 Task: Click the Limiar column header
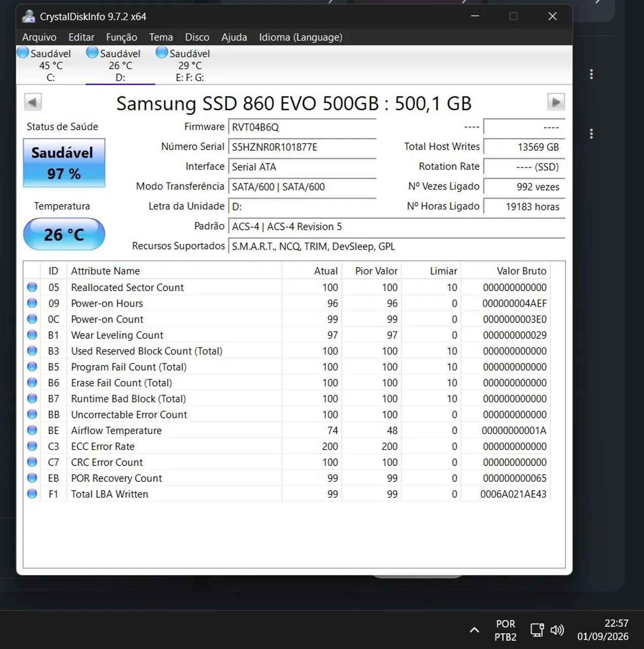click(431, 271)
